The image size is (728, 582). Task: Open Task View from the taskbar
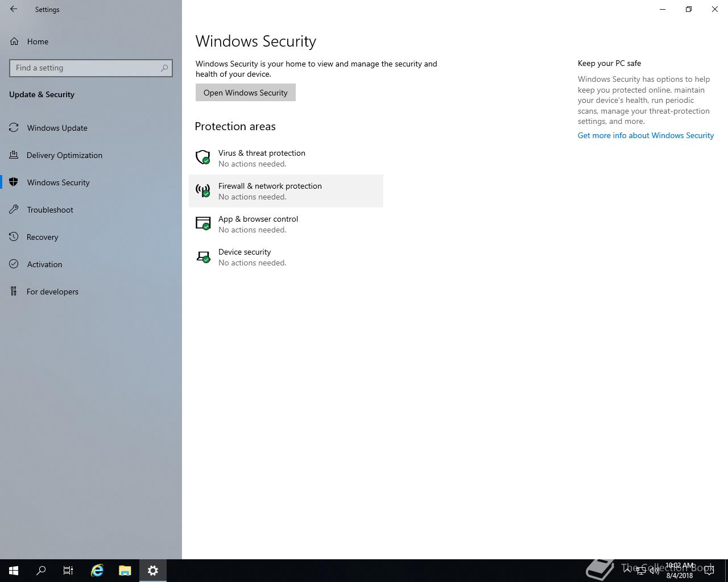coord(68,571)
